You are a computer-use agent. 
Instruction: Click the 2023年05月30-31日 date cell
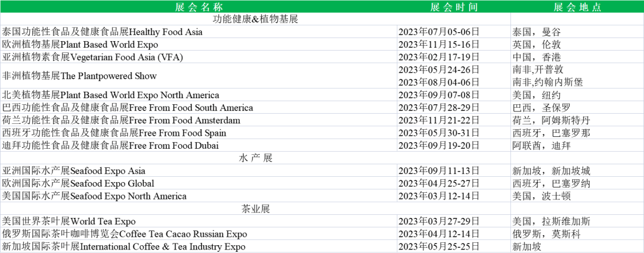[x=454, y=133]
